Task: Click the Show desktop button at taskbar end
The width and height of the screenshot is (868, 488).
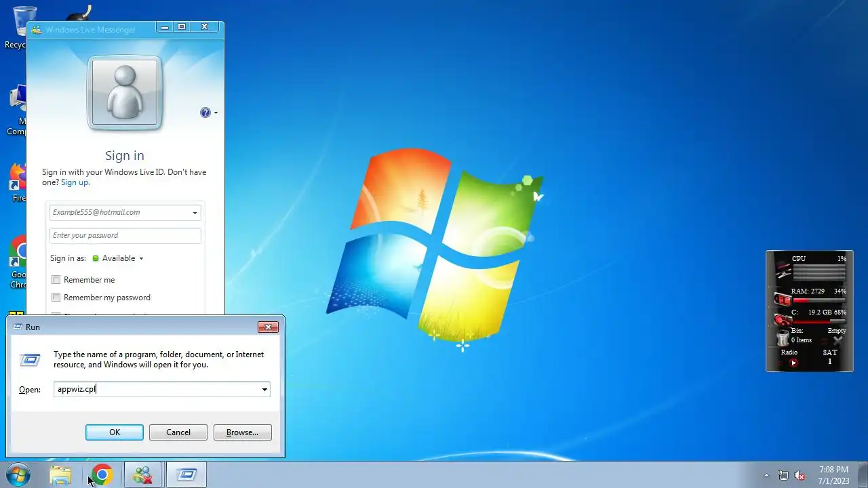Action: 863,475
